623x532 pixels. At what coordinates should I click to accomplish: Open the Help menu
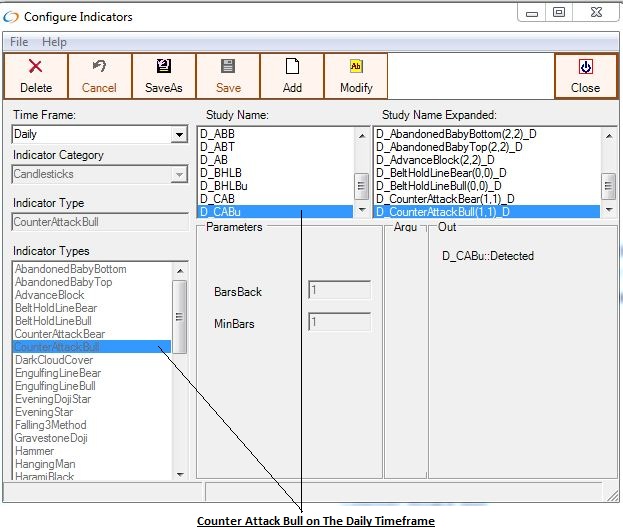click(54, 42)
